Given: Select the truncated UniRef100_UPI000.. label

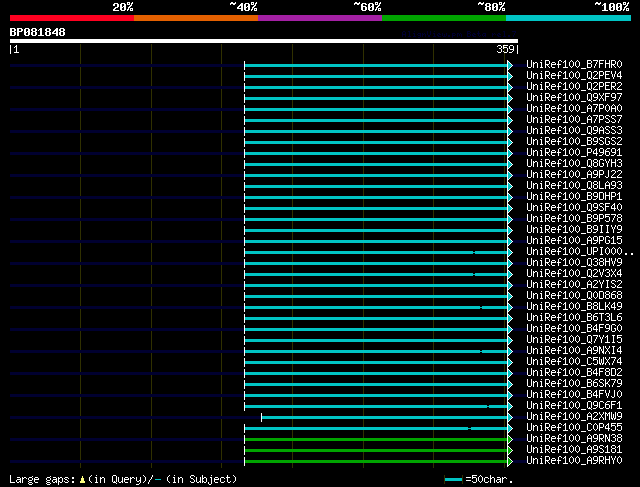Looking at the screenshot, I should click(x=580, y=252).
